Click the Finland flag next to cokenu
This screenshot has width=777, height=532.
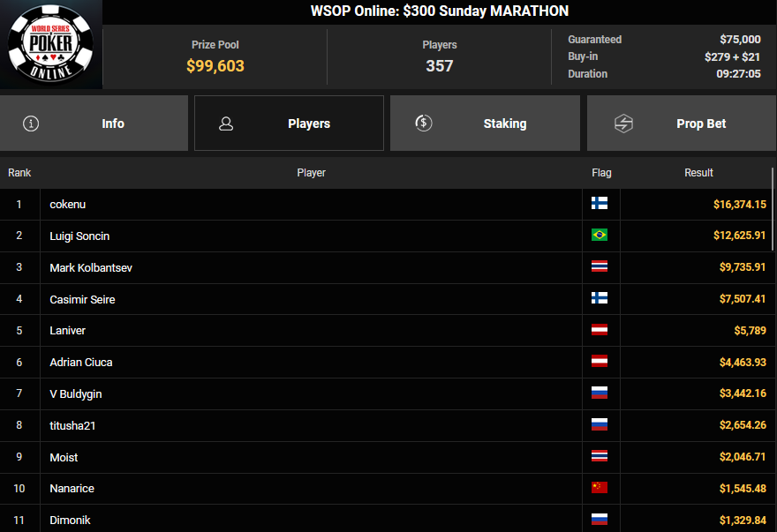pyautogui.click(x=600, y=204)
